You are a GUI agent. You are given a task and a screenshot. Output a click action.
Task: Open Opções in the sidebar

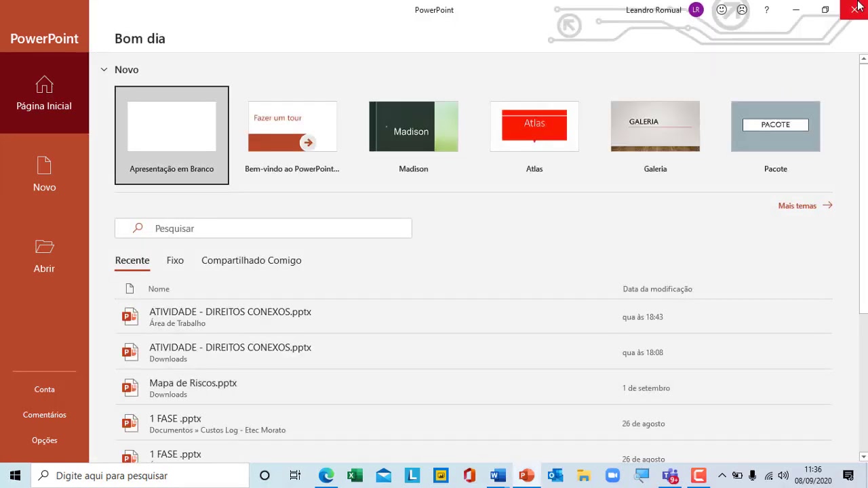click(x=45, y=441)
